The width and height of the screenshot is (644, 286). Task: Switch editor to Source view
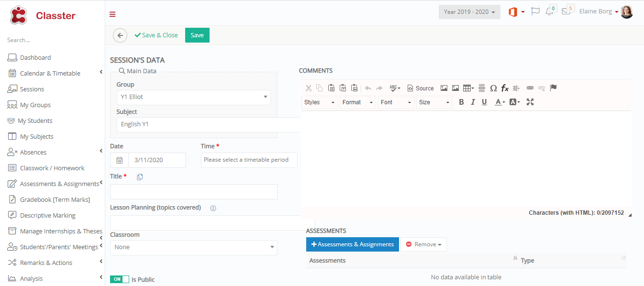(421, 88)
